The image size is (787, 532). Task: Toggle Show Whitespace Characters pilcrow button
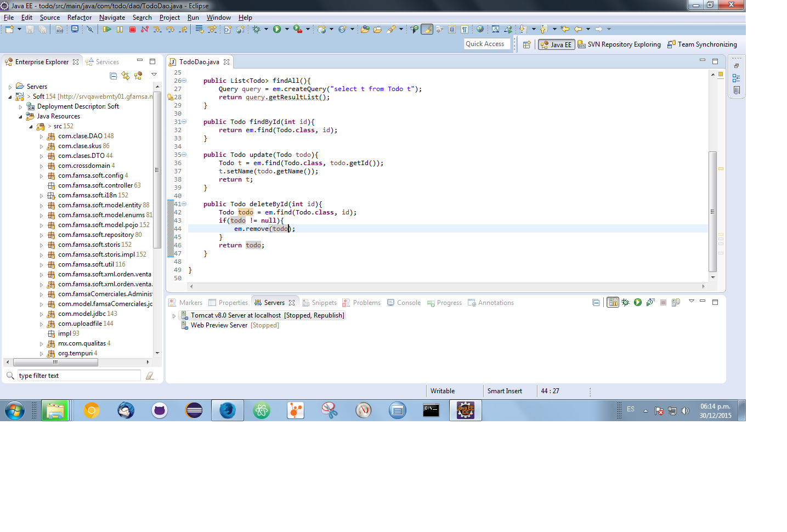coord(465,29)
